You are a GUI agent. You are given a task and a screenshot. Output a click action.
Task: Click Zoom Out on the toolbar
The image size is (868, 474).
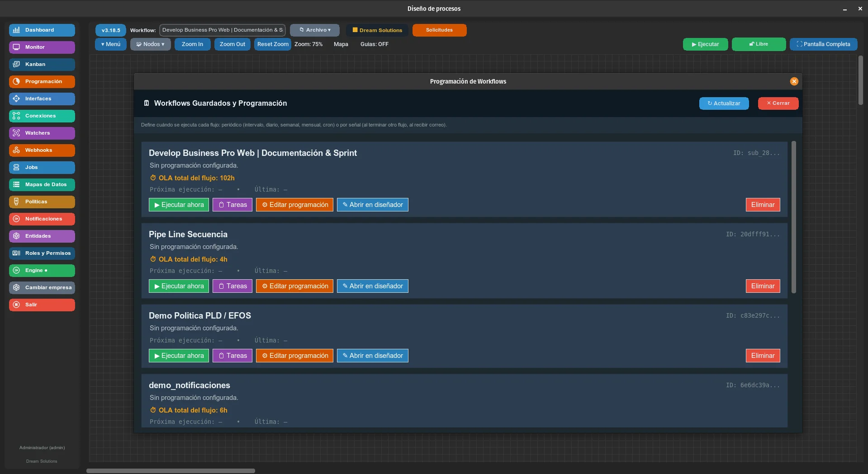tap(232, 44)
